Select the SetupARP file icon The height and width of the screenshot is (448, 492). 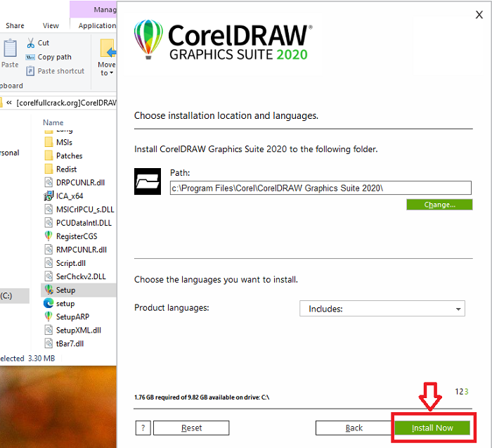48,316
